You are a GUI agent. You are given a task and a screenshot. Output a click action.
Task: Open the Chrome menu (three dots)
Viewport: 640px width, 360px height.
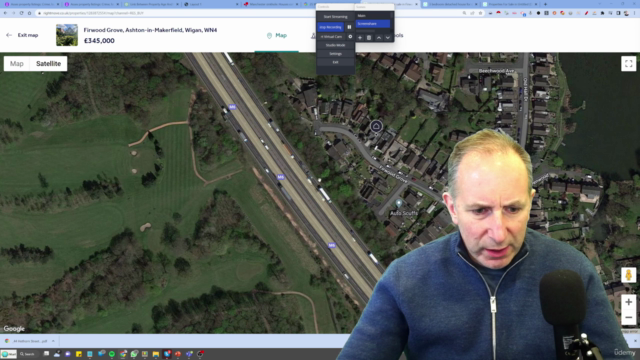click(635, 13)
